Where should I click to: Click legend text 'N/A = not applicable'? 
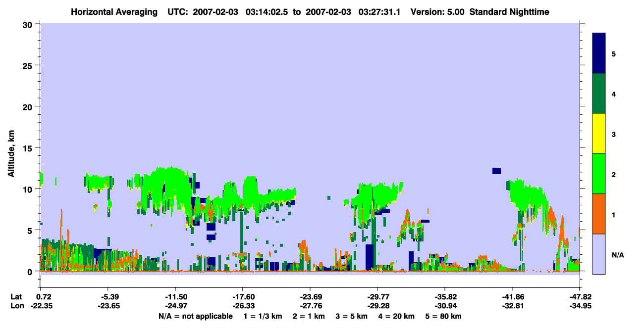[x=195, y=316]
